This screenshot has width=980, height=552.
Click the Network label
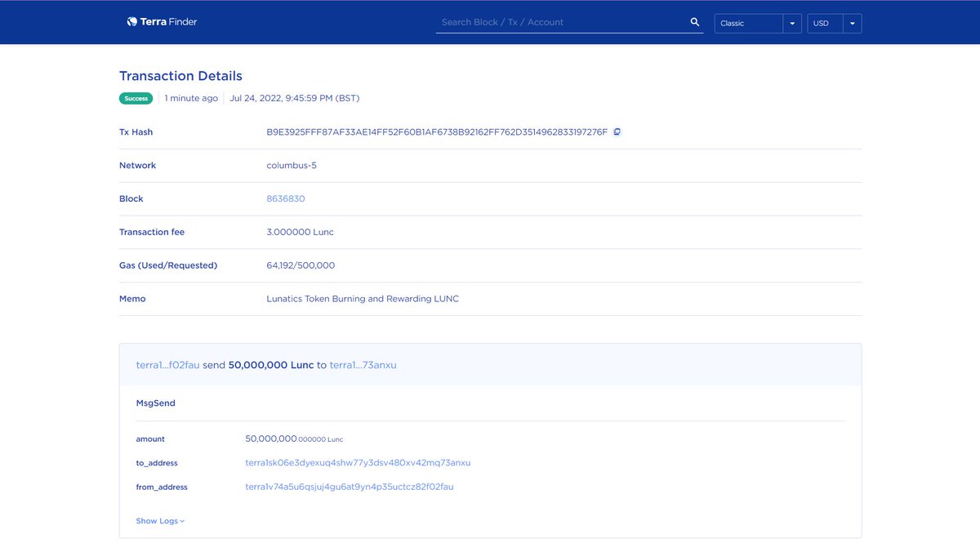(137, 165)
